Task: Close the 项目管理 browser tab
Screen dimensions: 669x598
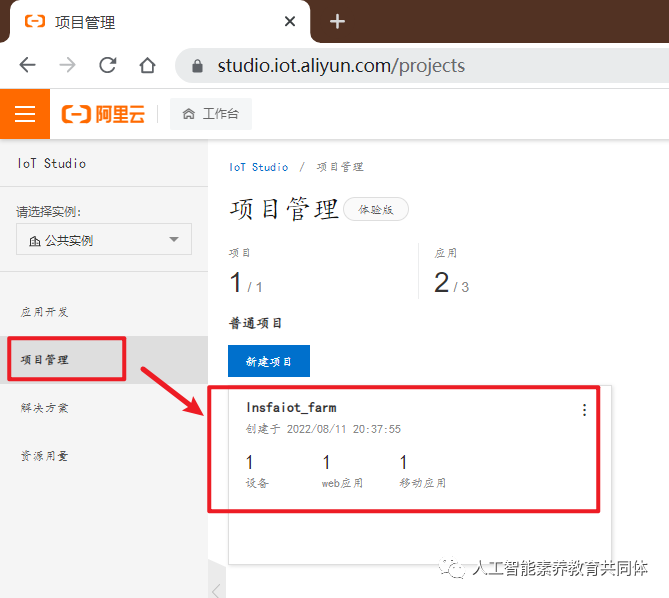Action: pyautogui.click(x=290, y=21)
